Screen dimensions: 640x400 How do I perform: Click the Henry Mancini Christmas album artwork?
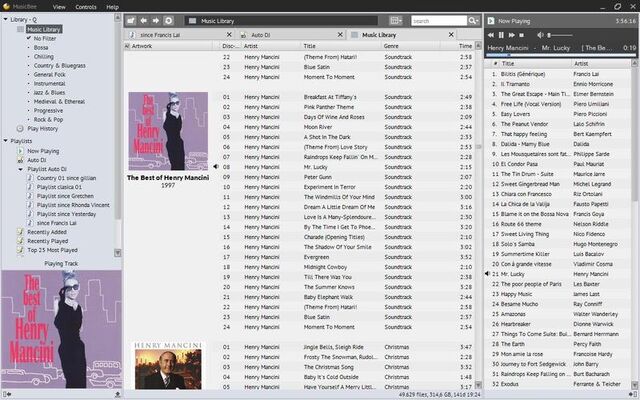(168, 366)
